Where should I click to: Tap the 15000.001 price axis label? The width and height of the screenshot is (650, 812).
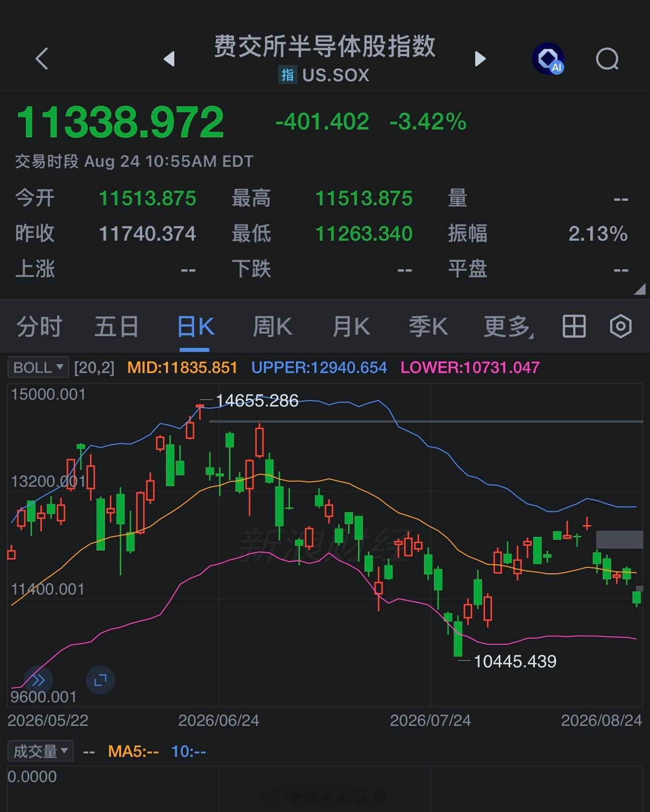pos(48,395)
